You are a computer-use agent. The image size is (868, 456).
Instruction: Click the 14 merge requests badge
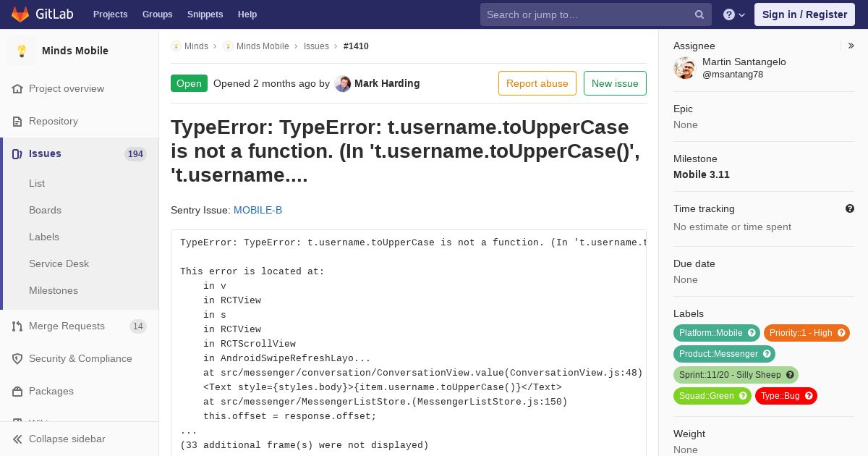(138, 326)
